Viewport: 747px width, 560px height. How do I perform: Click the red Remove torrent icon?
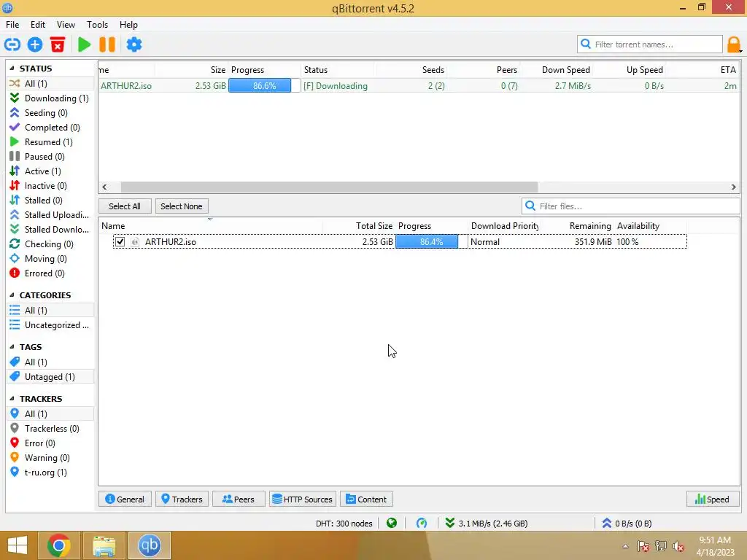pos(58,44)
